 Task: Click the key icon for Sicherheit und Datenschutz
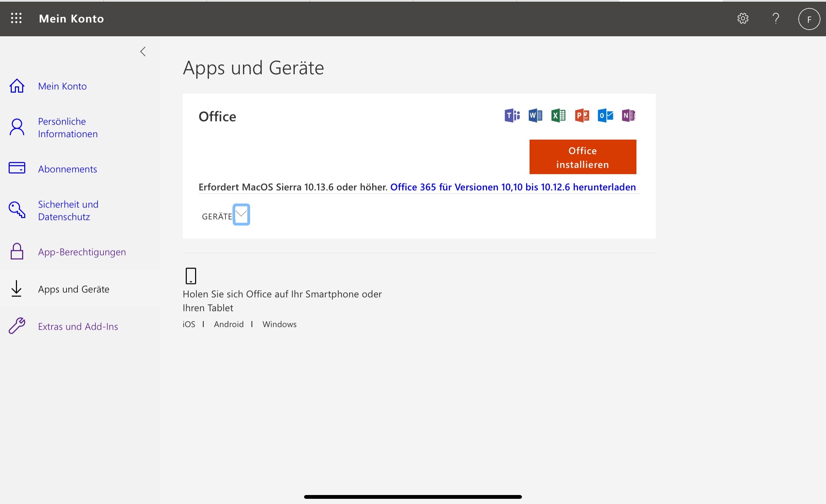click(x=17, y=210)
